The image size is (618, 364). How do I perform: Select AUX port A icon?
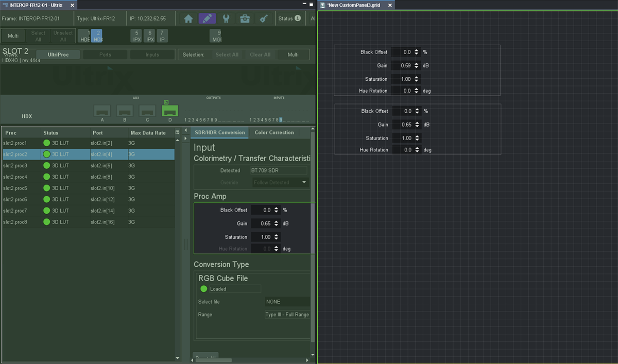102,110
